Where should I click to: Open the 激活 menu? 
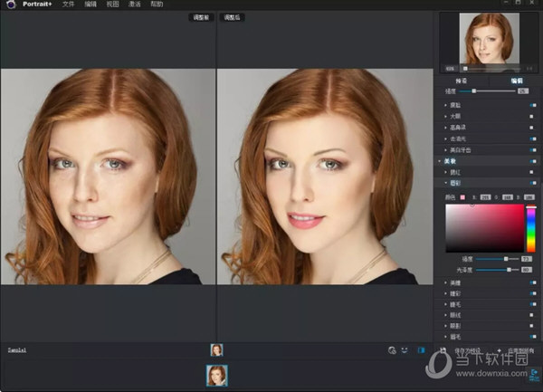click(x=135, y=5)
